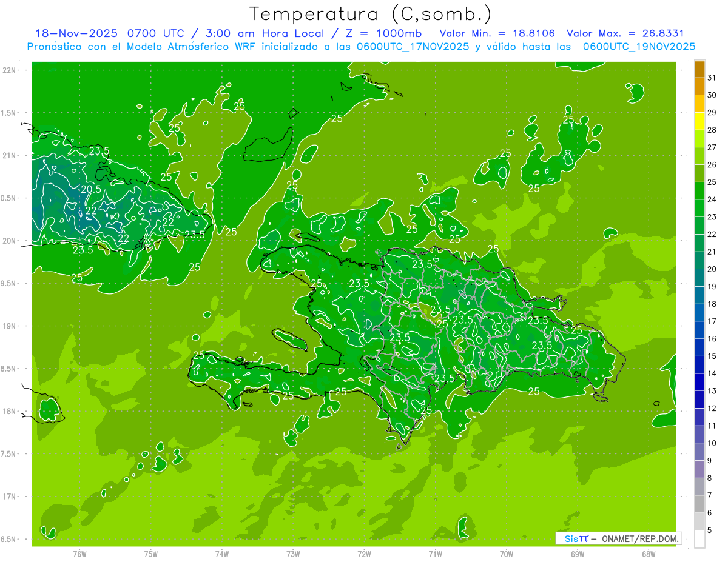The width and height of the screenshot is (728, 562).
Task: Click the color bar swatch between 22 and 23
Action: click(x=699, y=226)
